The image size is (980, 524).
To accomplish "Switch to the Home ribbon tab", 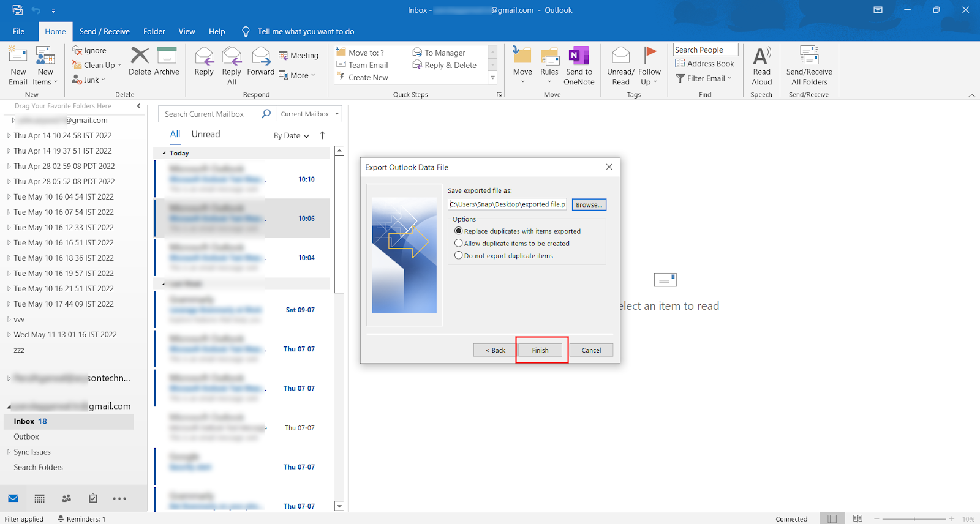I will click(x=55, y=31).
